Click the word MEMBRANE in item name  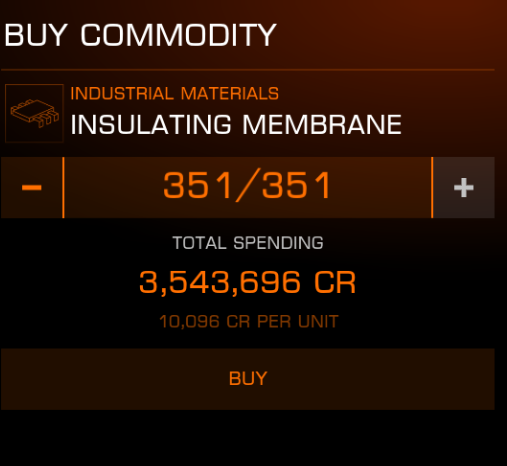[322, 124]
